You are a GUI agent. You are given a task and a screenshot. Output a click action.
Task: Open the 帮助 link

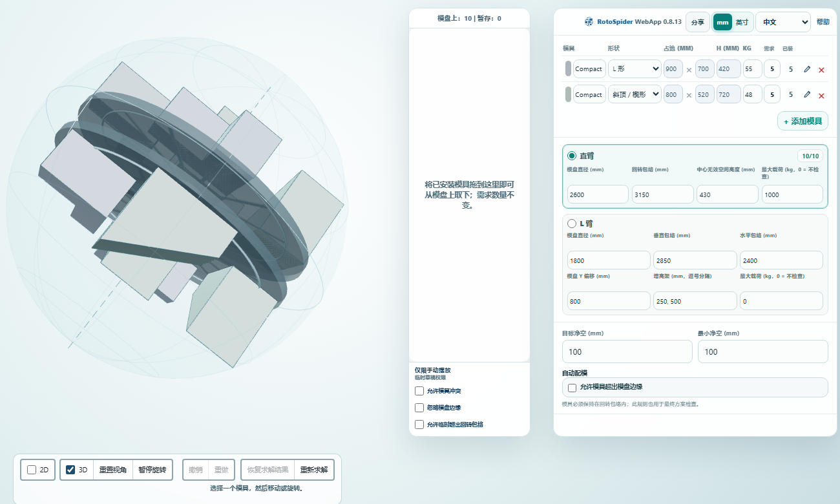pyautogui.click(x=823, y=22)
